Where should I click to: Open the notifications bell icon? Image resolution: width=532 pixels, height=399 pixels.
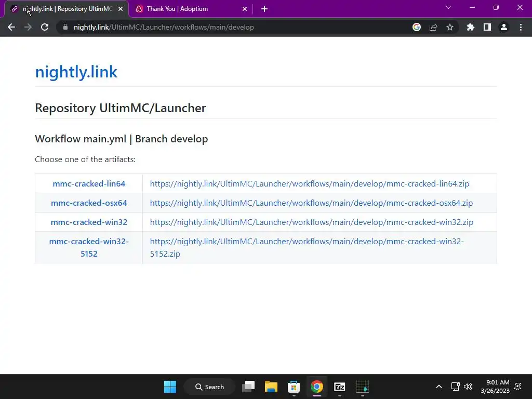point(518,387)
